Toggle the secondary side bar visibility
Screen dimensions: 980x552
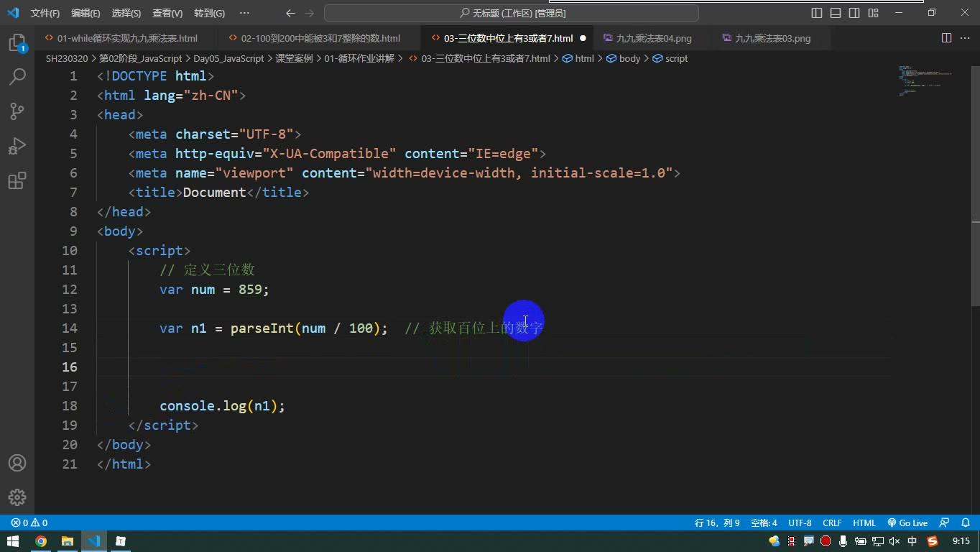click(x=854, y=13)
